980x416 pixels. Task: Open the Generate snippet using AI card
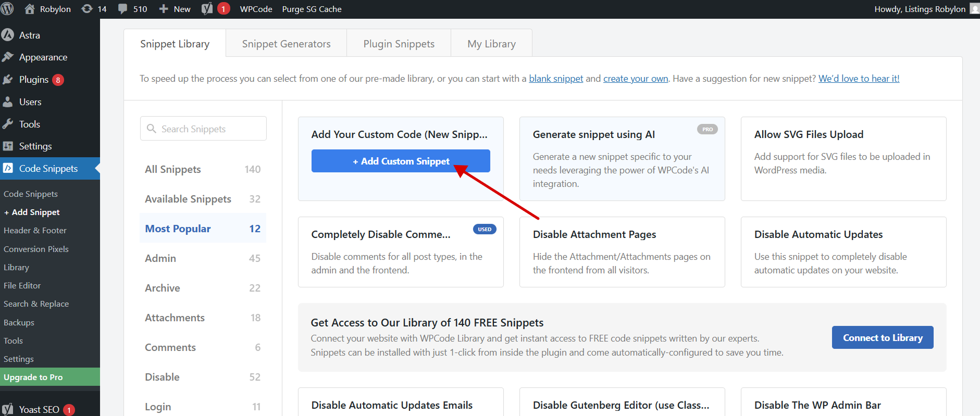(x=622, y=159)
